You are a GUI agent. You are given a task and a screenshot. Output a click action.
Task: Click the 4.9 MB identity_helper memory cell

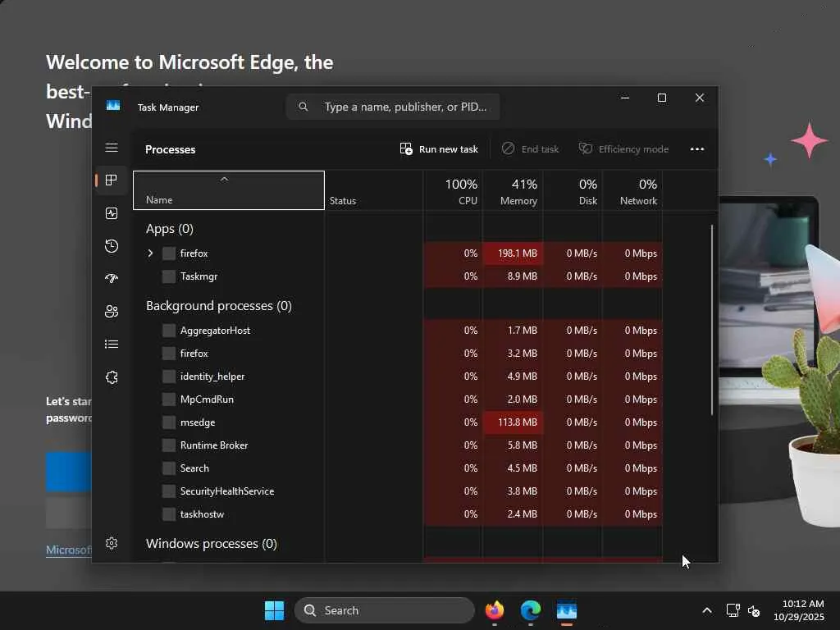514,377
